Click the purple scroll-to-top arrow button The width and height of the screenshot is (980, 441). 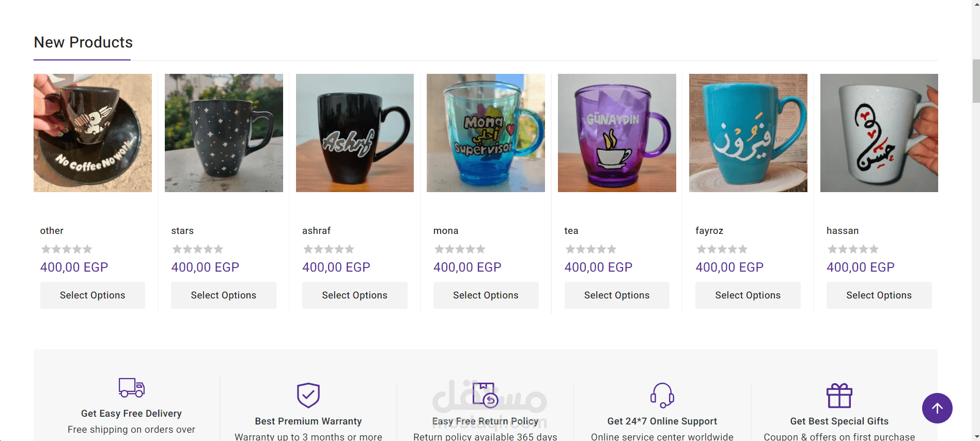(x=937, y=408)
